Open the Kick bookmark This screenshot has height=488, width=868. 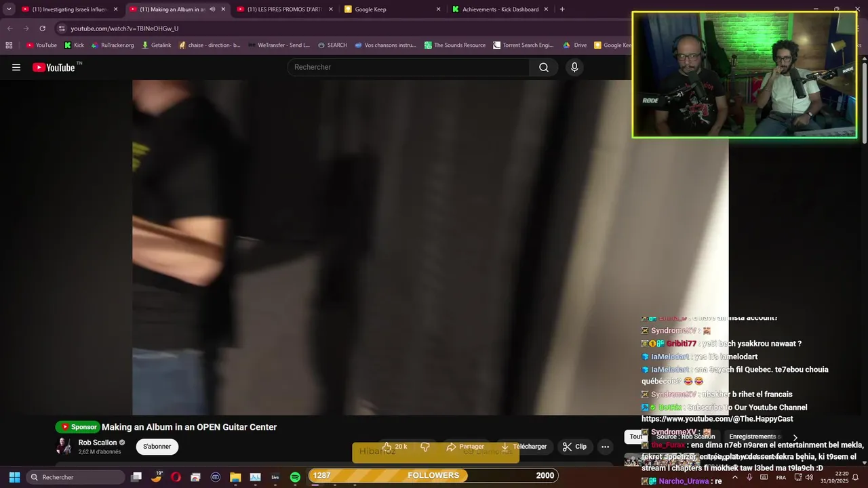click(x=74, y=45)
